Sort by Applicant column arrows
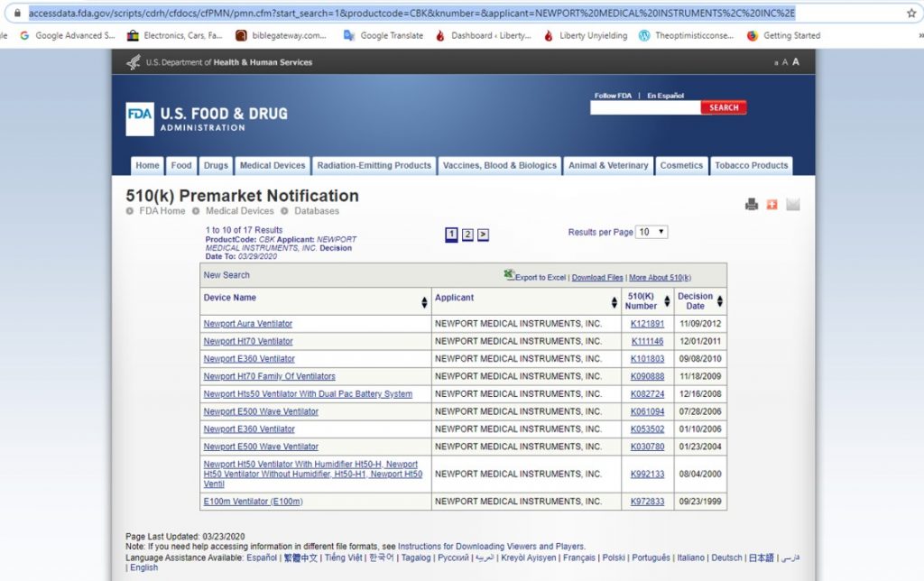 point(614,302)
